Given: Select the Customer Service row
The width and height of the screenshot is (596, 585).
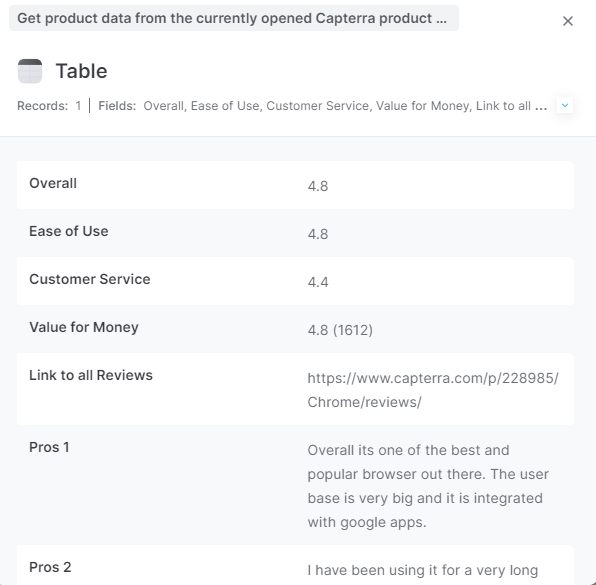Looking at the screenshot, I should pos(295,281).
